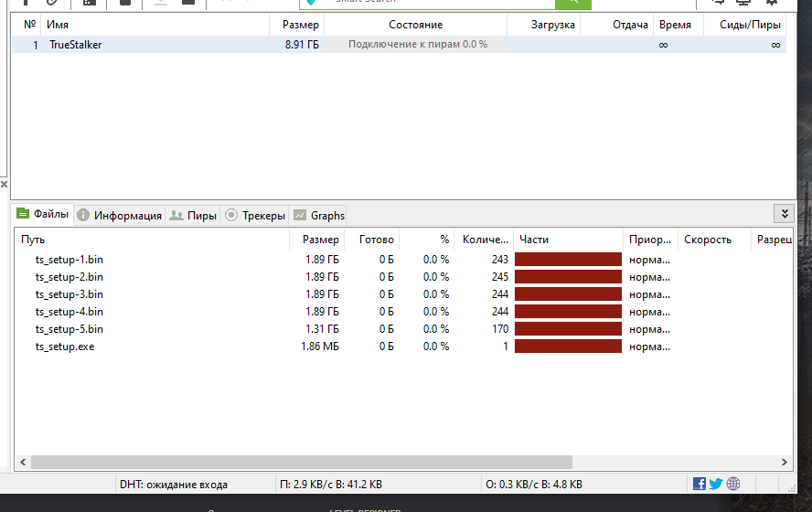This screenshot has height=512, width=812.
Task: Open the Пиры tab
Action: [193, 216]
